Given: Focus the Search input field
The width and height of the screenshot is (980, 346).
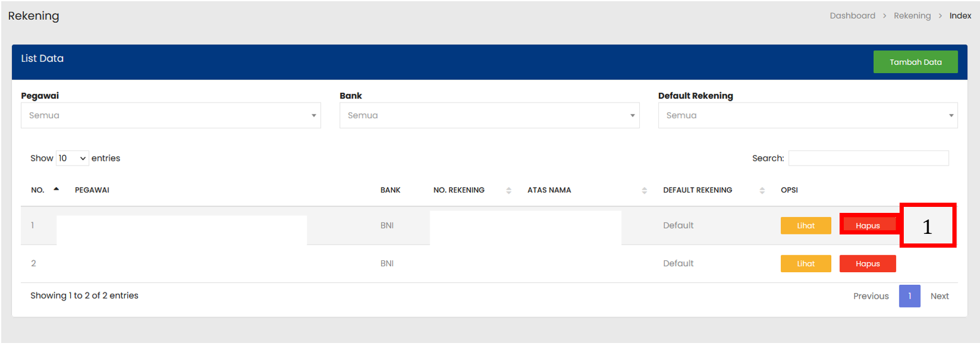Looking at the screenshot, I should (x=868, y=158).
